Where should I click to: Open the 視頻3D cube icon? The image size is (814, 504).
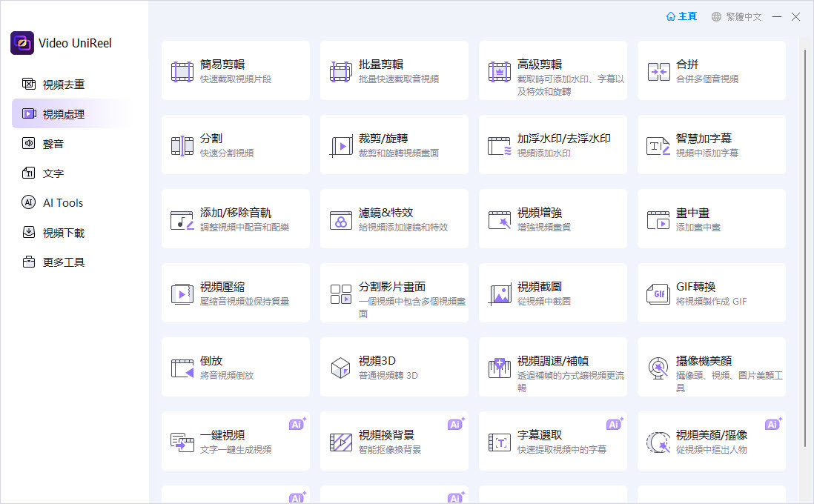coord(340,368)
